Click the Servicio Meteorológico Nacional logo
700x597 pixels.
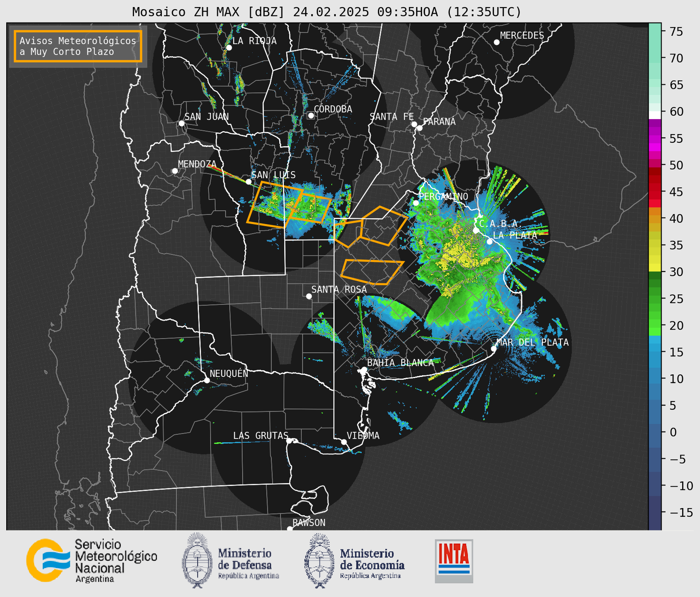[x=92, y=560]
